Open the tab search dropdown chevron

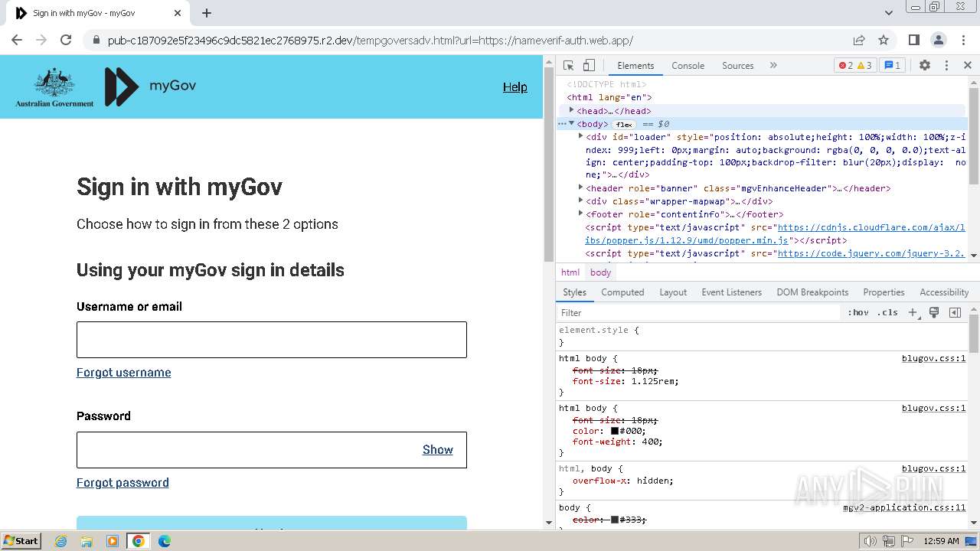[889, 13]
